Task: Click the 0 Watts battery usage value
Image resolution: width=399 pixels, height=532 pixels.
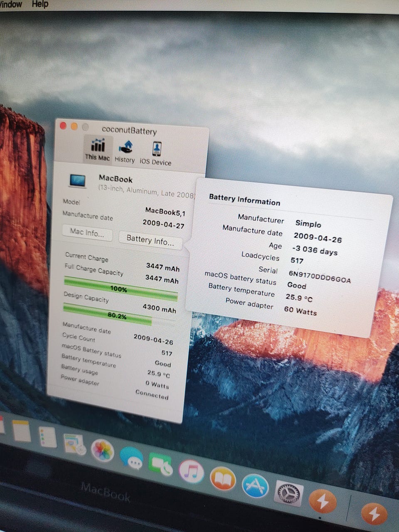Action: click(x=158, y=384)
